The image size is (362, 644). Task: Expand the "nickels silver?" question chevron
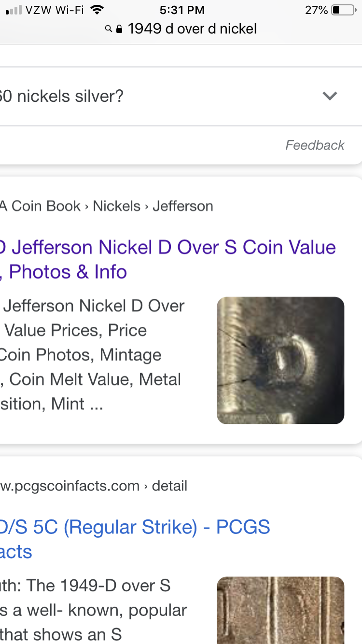(330, 96)
